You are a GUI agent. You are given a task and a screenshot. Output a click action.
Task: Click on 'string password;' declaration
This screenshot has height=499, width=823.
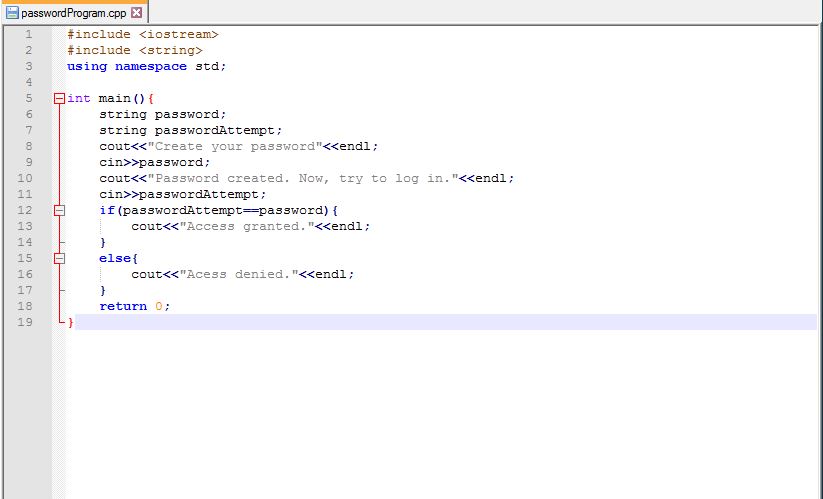[x=163, y=114]
